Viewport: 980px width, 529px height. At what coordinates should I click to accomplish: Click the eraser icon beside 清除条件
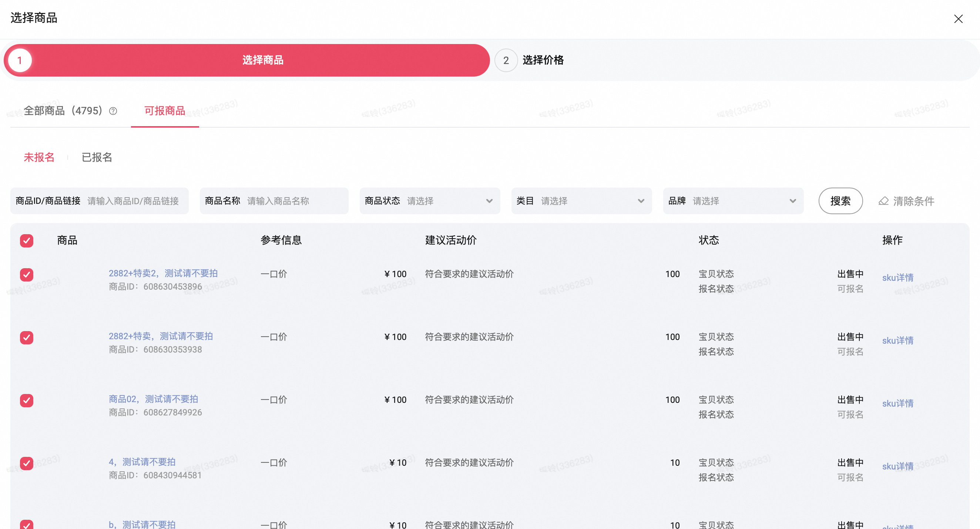pyautogui.click(x=883, y=201)
